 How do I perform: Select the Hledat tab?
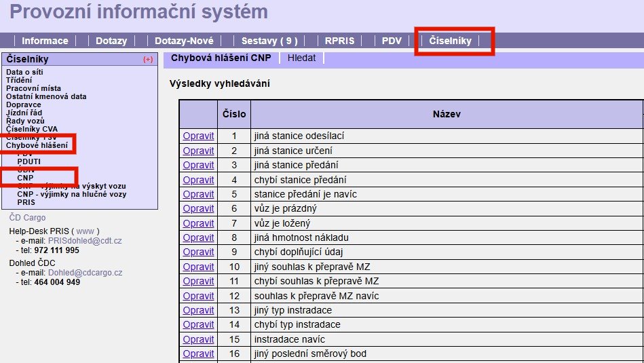301,58
